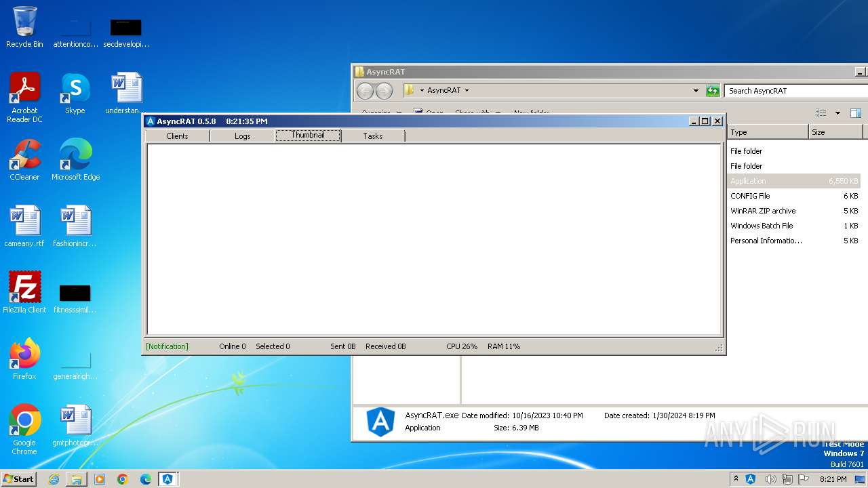
Task: Switch to the Clients tab
Action: tap(178, 136)
